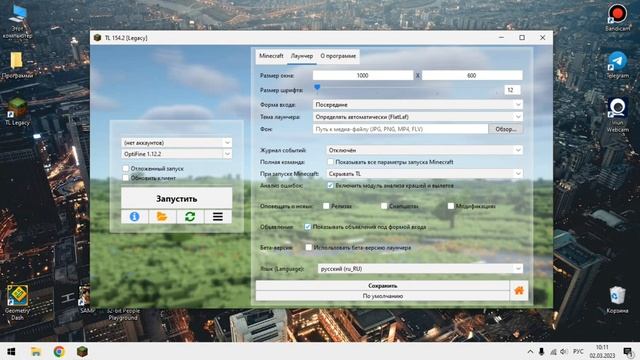Open Bandicam desktop shortcut
640x360 pixels.
coord(617,17)
